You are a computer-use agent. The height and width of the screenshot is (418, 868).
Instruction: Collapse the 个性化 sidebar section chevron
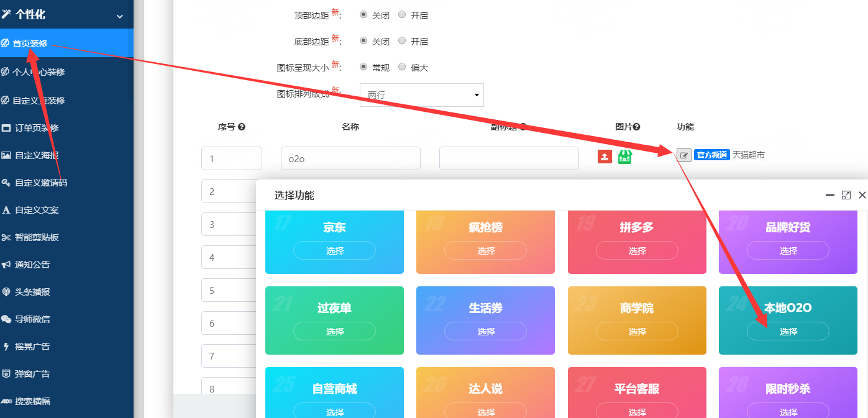(x=120, y=16)
